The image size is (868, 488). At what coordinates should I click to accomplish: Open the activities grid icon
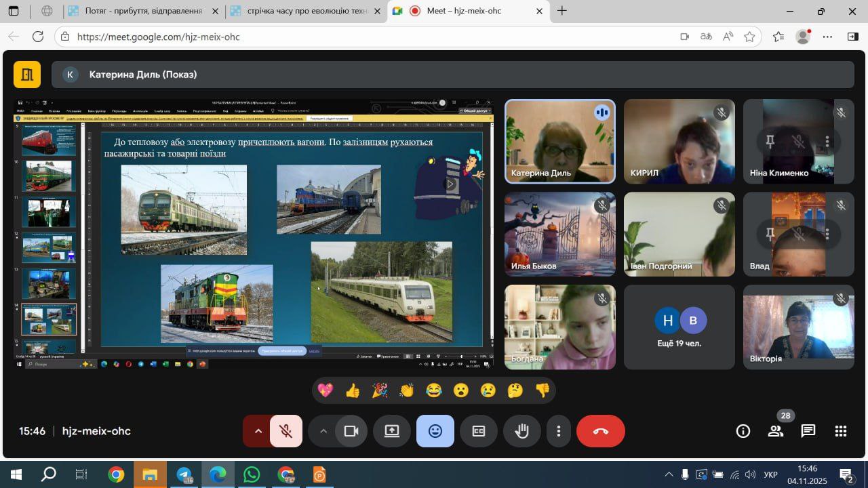pos(841,431)
